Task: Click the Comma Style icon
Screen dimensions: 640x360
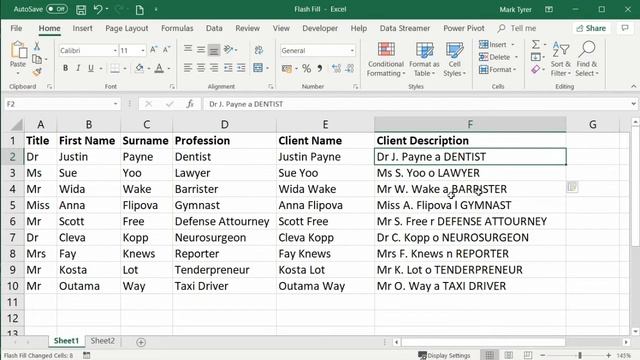Action: tap(320, 69)
